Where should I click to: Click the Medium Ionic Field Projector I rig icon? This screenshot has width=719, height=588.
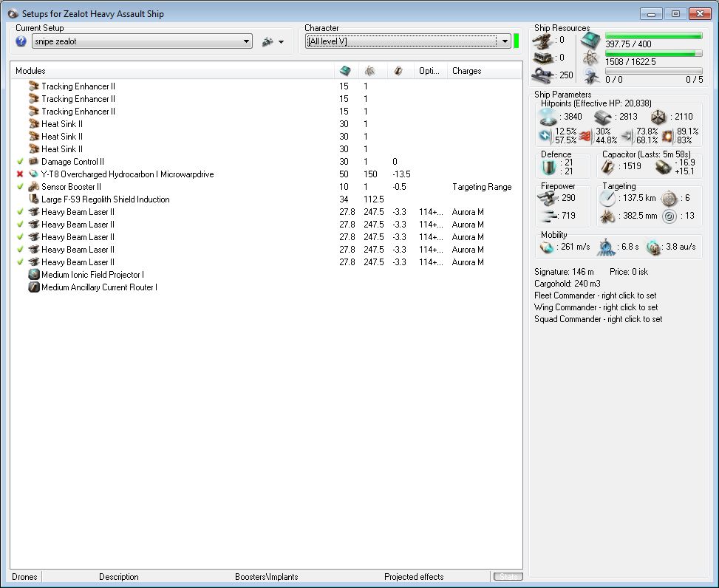coord(34,275)
